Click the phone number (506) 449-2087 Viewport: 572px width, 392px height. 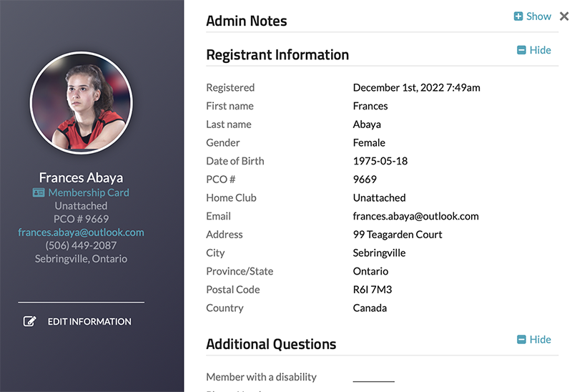click(x=81, y=245)
